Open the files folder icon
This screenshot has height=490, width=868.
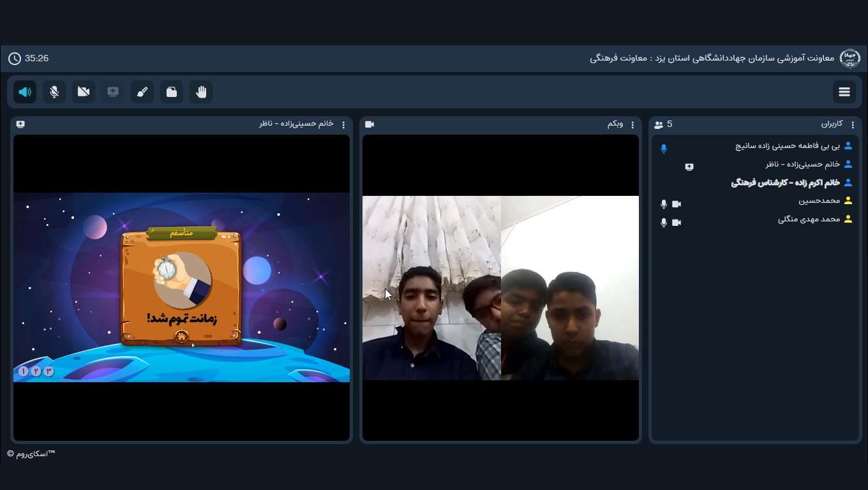(172, 92)
